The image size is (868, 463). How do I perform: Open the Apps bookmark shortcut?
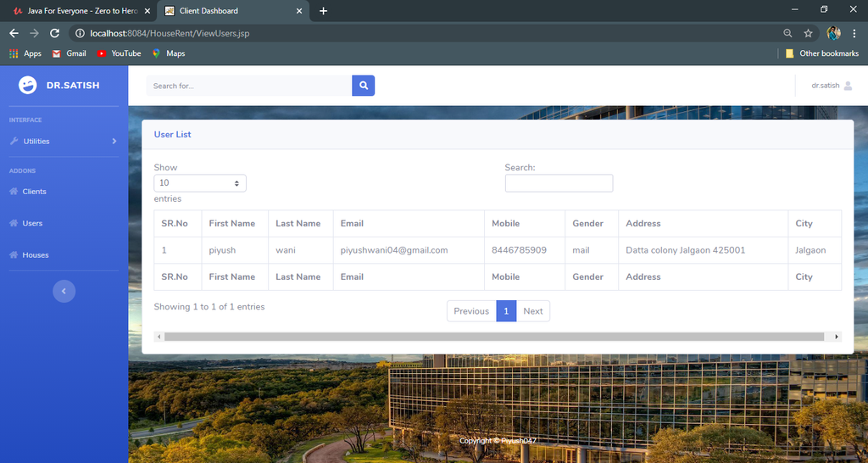[x=25, y=53]
